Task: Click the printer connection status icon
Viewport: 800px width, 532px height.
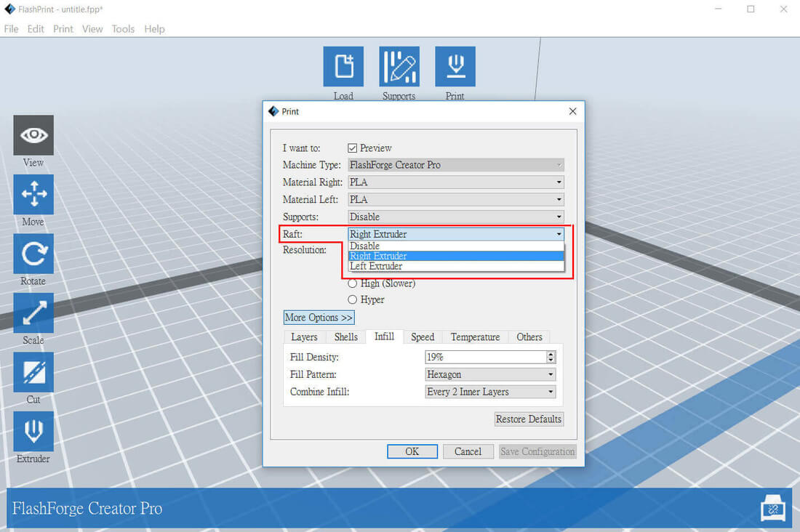Action: tap(773, 507)
